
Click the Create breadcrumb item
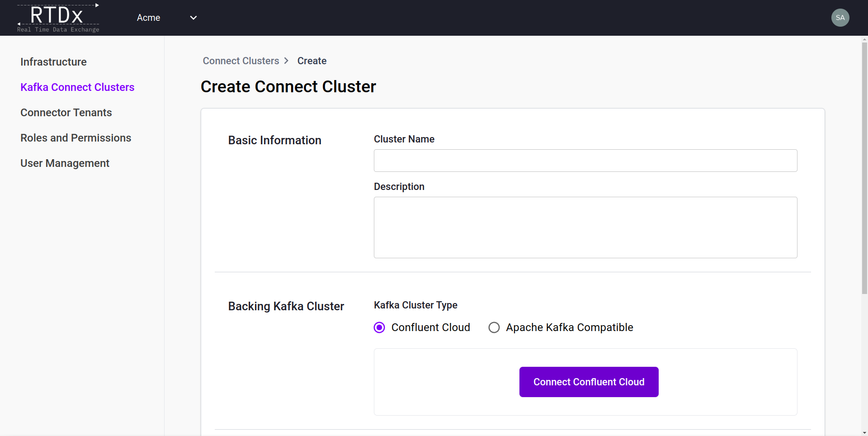pos(311,61)
